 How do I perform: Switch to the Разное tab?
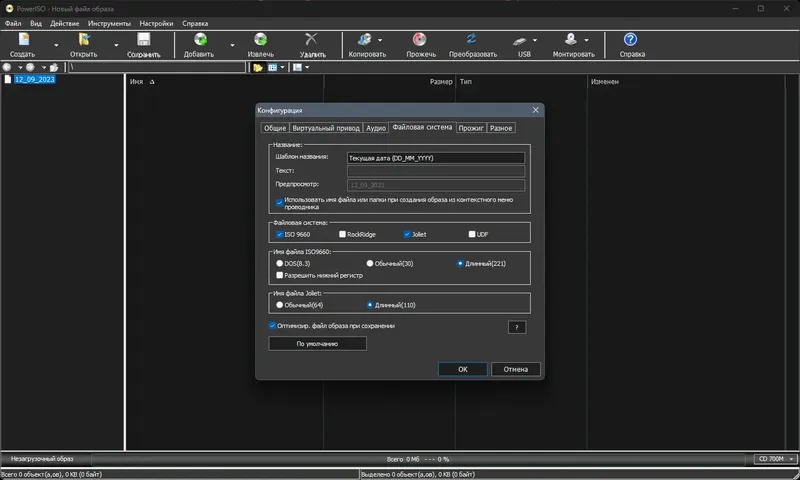point(501,128)
